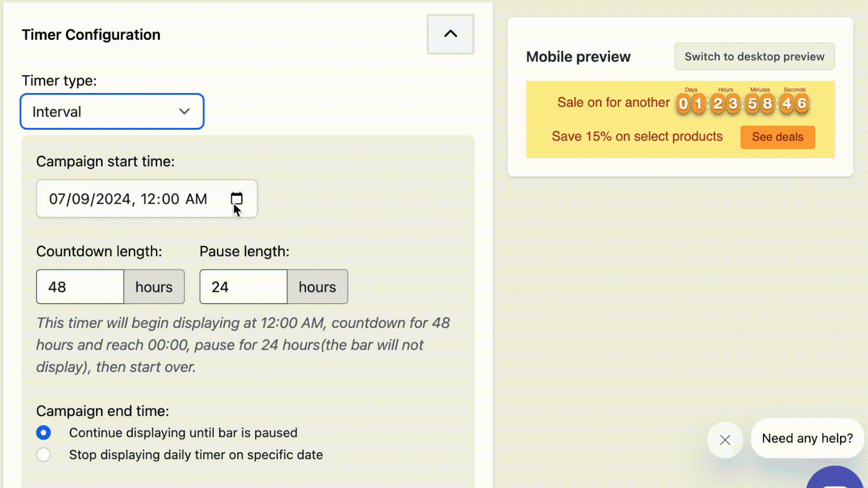Click the 'See deals' preview button
The image size is (868, 488).
778,137
